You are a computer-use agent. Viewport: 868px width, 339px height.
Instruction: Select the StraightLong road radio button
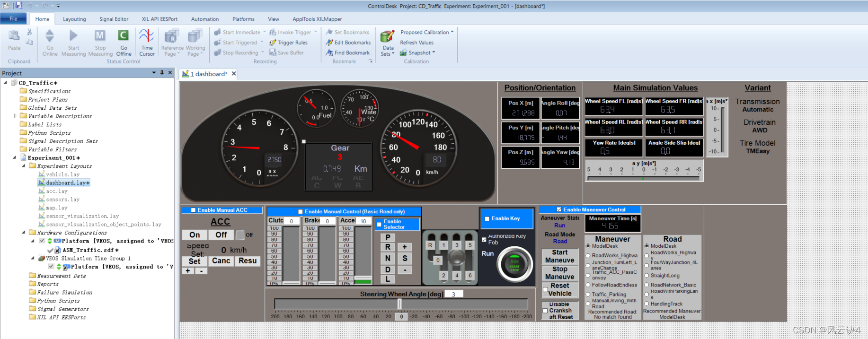coord(647,276)
